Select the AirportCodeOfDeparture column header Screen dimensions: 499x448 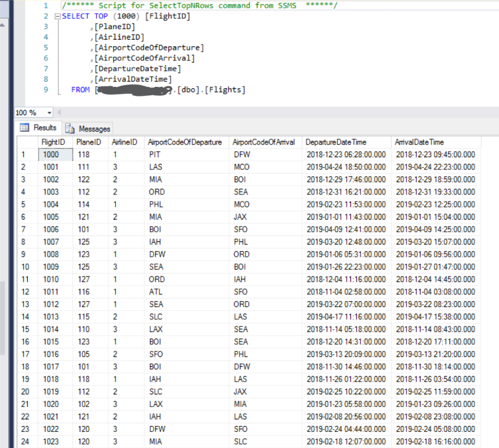click(185, 142)
